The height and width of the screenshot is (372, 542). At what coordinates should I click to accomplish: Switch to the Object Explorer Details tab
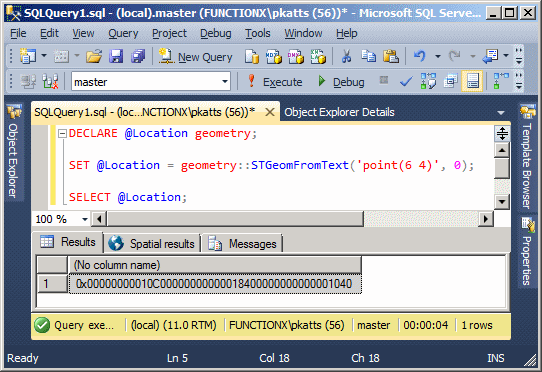click(339, 112)
